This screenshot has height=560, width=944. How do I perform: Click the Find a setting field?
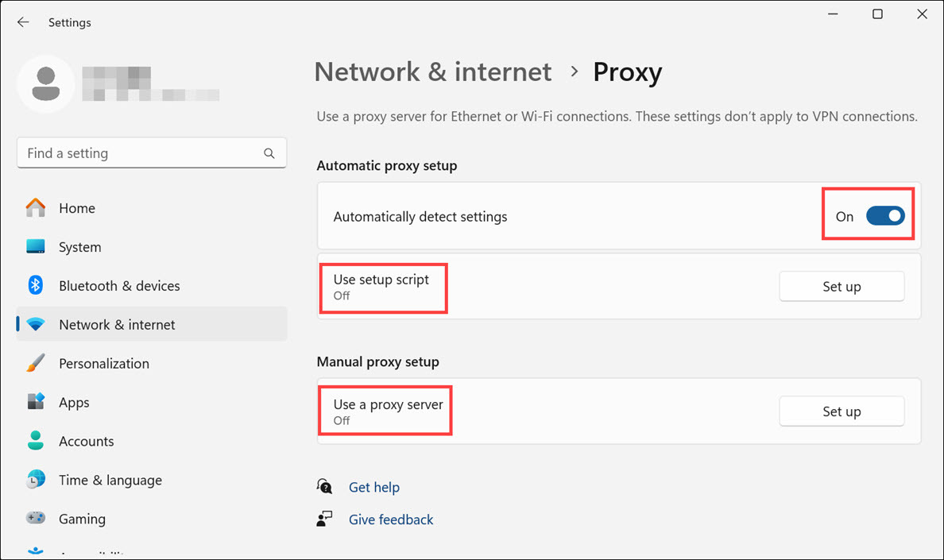coord(139,153)
